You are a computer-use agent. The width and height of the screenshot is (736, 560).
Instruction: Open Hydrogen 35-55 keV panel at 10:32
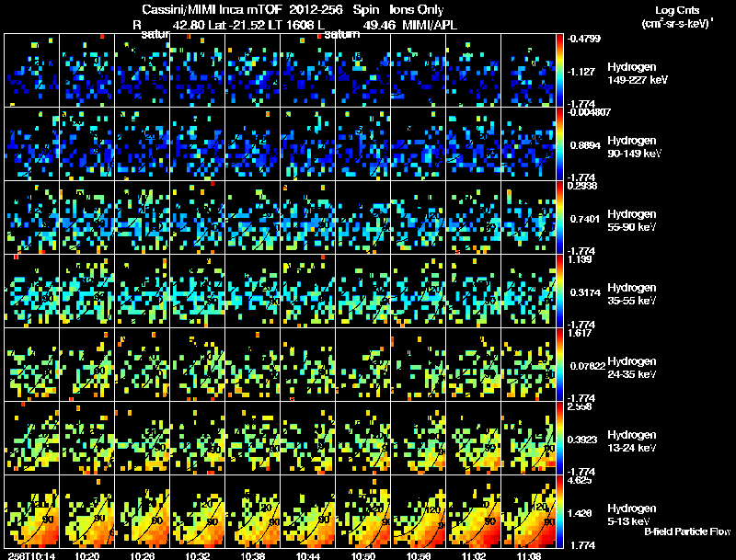coord(198,291)
